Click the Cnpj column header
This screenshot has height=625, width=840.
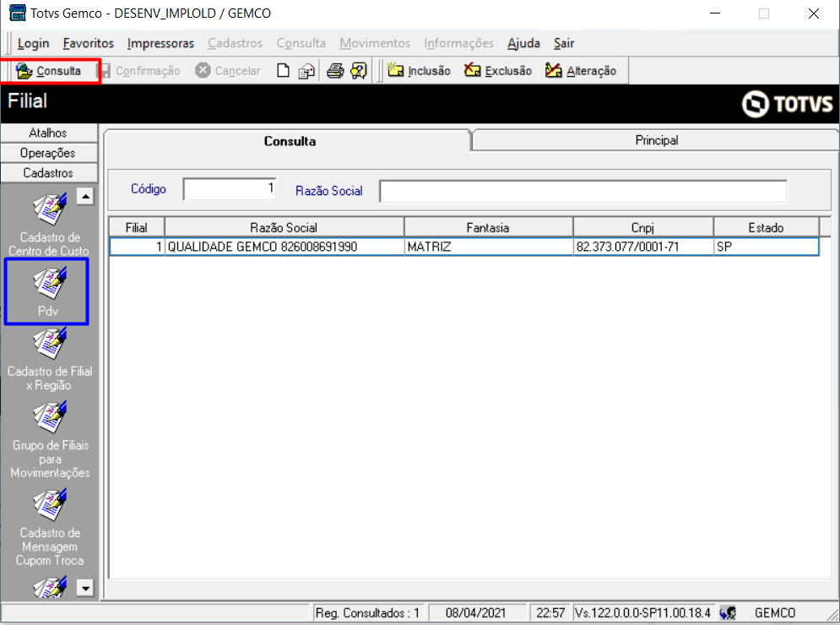[642, 228]
